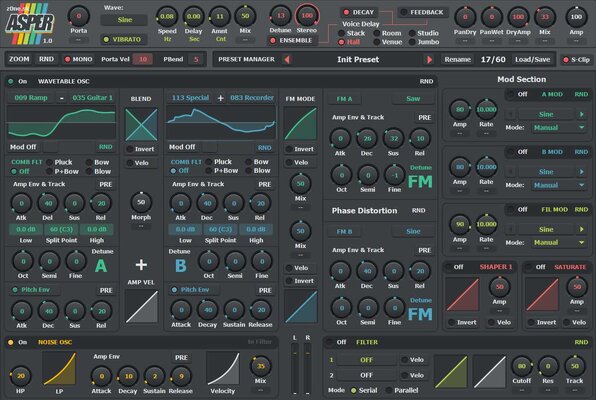
Task: Open the 083 Recorder wavetable selector
Action: point(252,98)
